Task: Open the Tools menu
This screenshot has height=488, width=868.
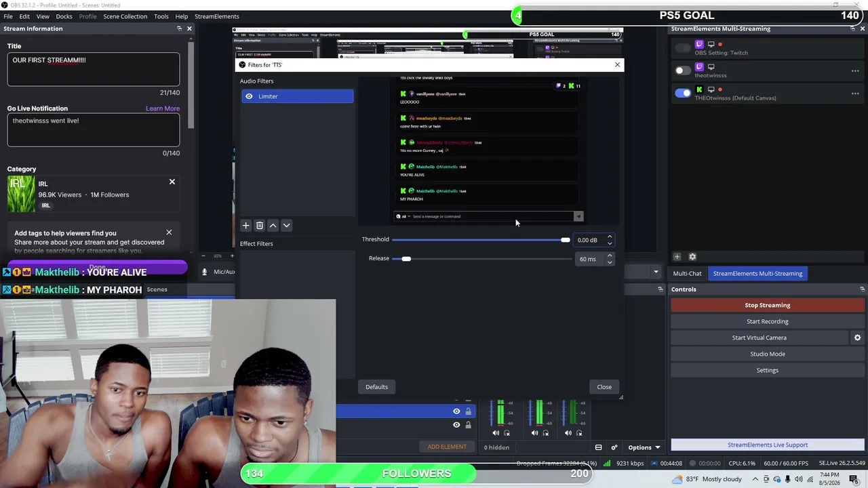Action: coord(161,16)
